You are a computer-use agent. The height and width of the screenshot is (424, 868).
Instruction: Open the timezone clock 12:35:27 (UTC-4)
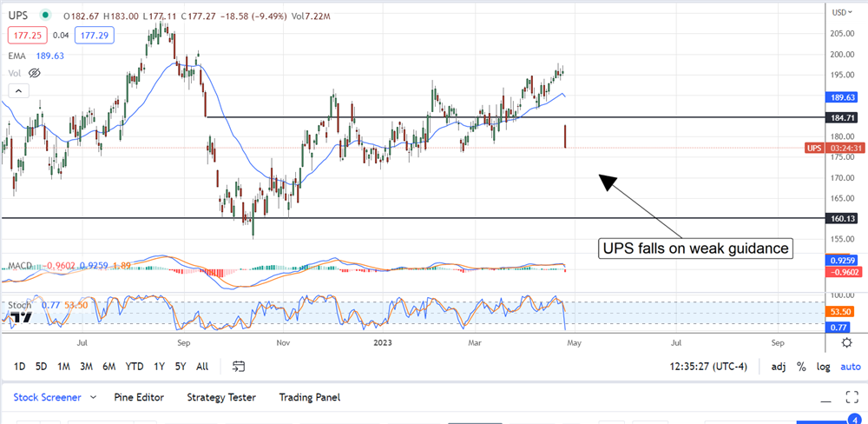pyautogui.click(x=708, y=367)
